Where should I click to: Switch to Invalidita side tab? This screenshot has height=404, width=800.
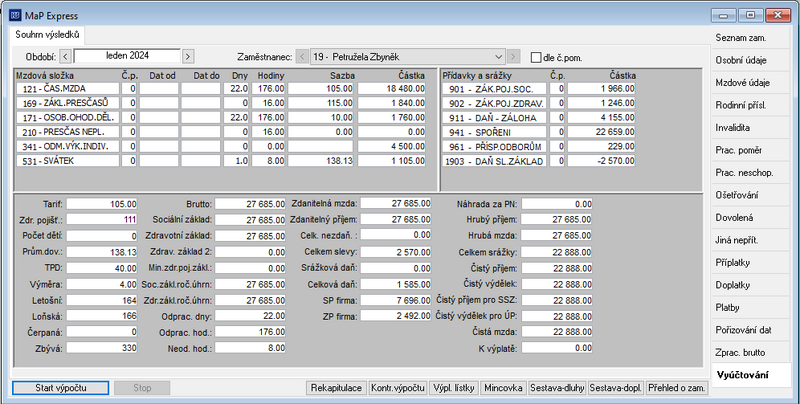click(x=751, y=128)
